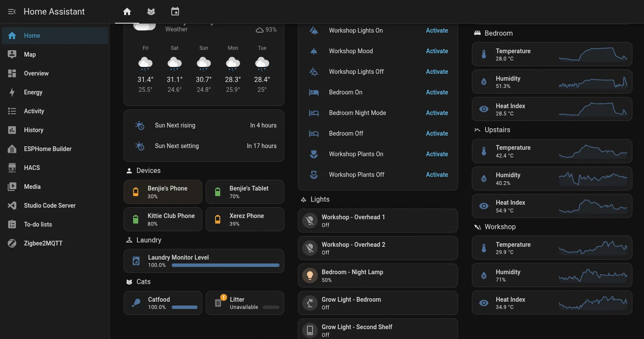
Task: Click the Bedroom Night Mode bed icon
Action: click(x=314, y=113)
